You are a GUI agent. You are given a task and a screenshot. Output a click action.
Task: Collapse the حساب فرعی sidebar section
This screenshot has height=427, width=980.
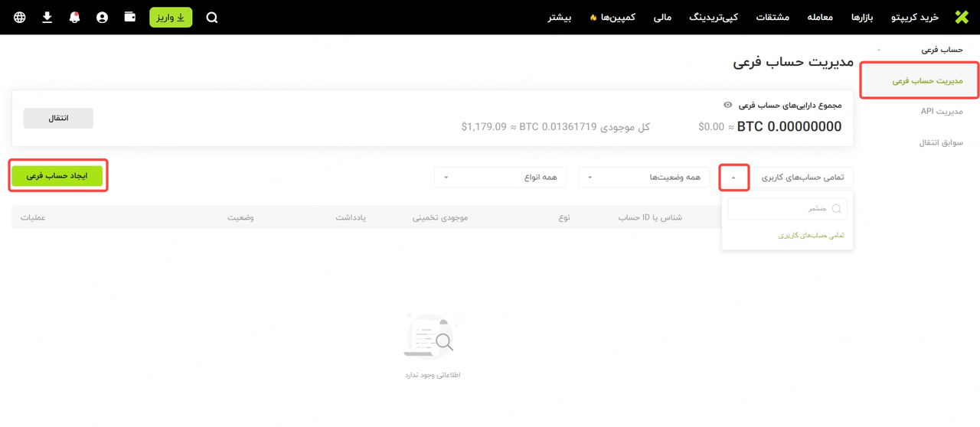point(878,50)
